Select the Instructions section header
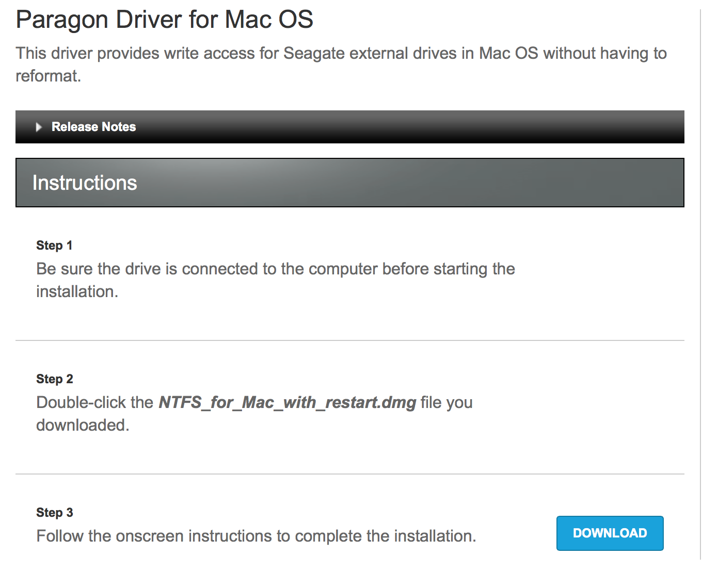Image resolution: width=702 pixels, height=588 pixels. (x=85, y=183)
